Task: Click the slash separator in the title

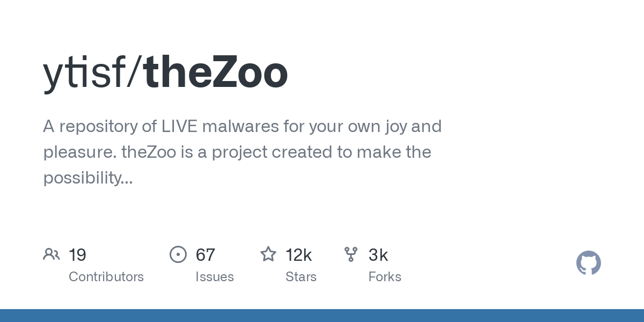Action: pos(135,74)
